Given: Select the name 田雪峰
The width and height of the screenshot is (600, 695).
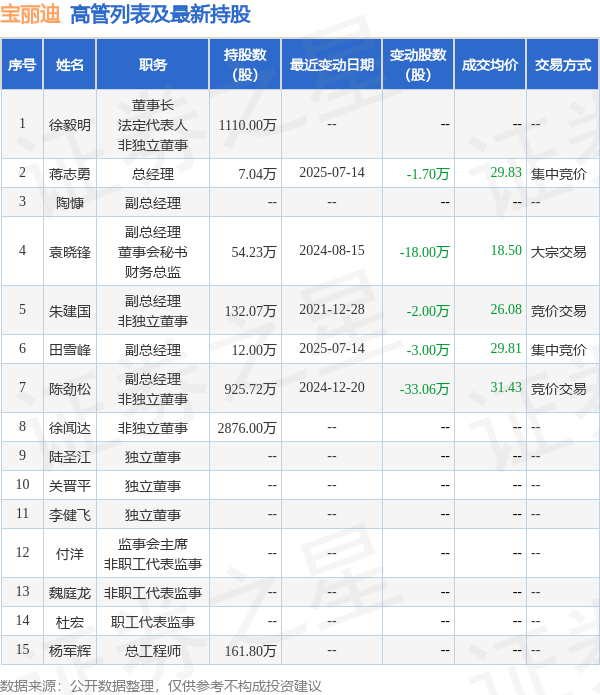Looking at the screenshot, I should [70, 350].
